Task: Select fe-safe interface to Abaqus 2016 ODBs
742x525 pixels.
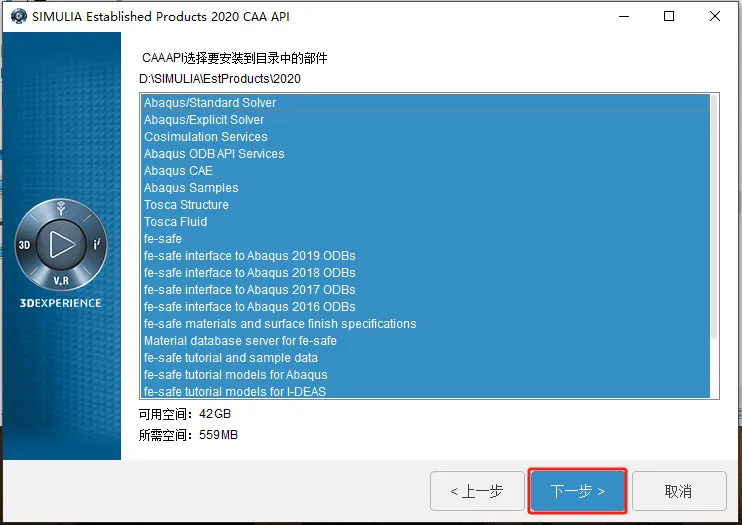Action: coord(425,307)
